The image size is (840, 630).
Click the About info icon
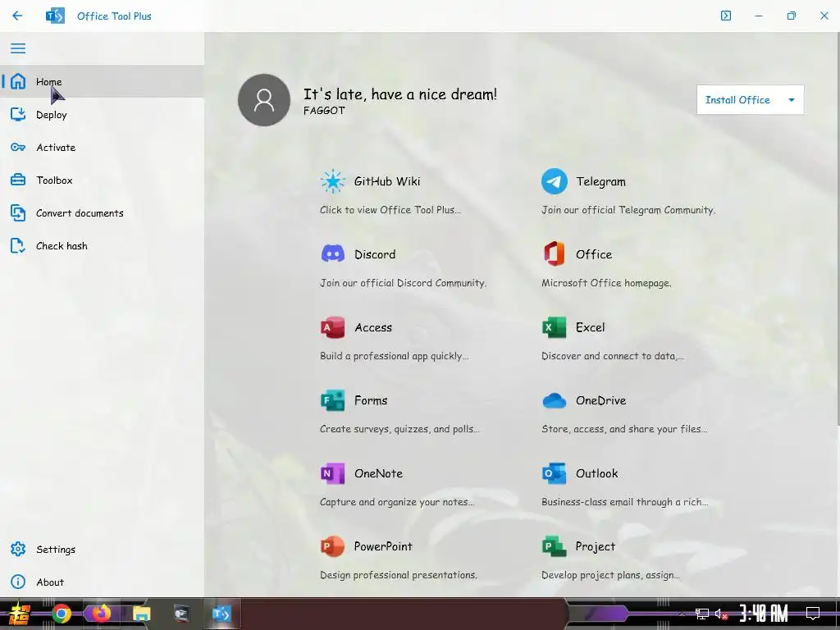(x=18, y=582)
